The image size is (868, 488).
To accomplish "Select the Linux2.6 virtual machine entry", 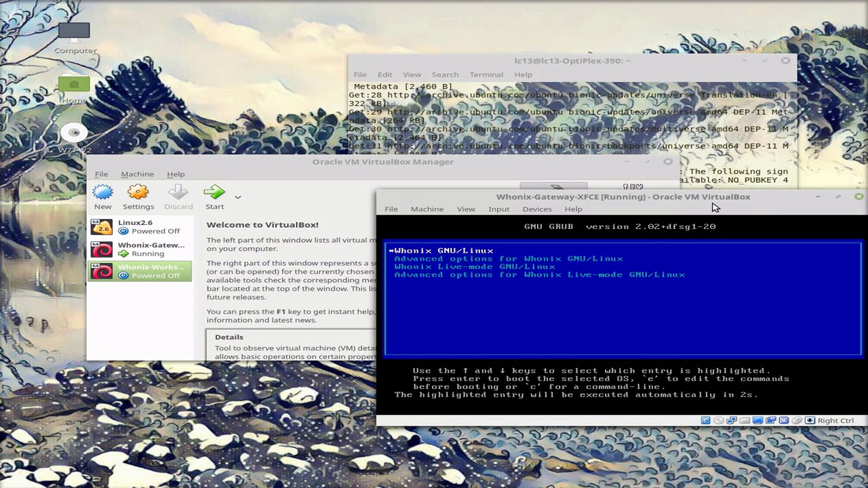I will [140, 226].
